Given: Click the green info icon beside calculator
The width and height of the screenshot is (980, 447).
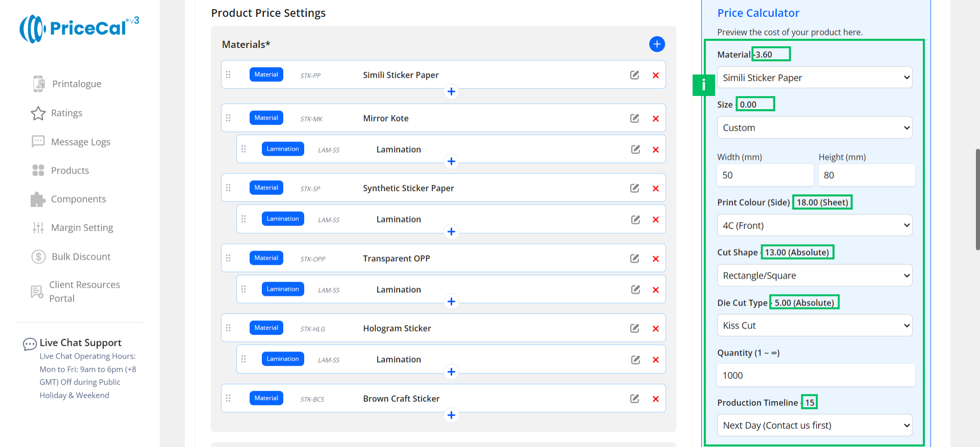Looking at the screenshot, I should point(703,85).
